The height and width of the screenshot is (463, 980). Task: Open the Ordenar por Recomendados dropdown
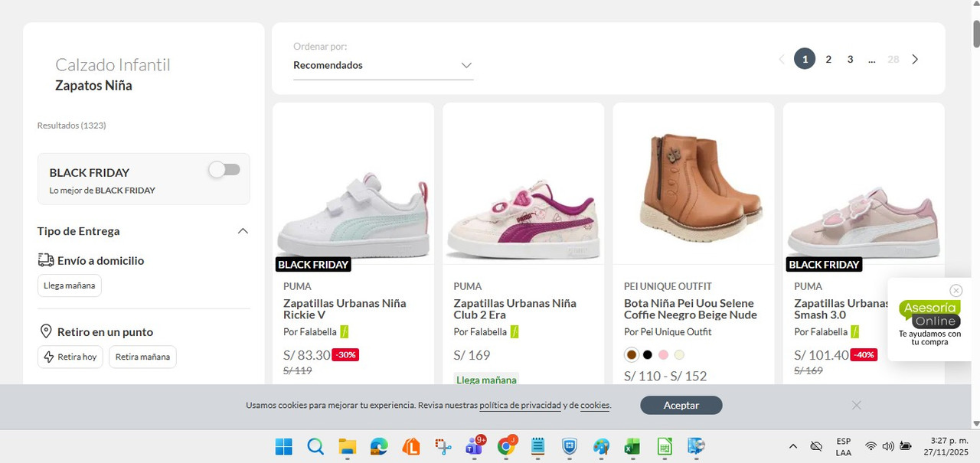(383, 65)
